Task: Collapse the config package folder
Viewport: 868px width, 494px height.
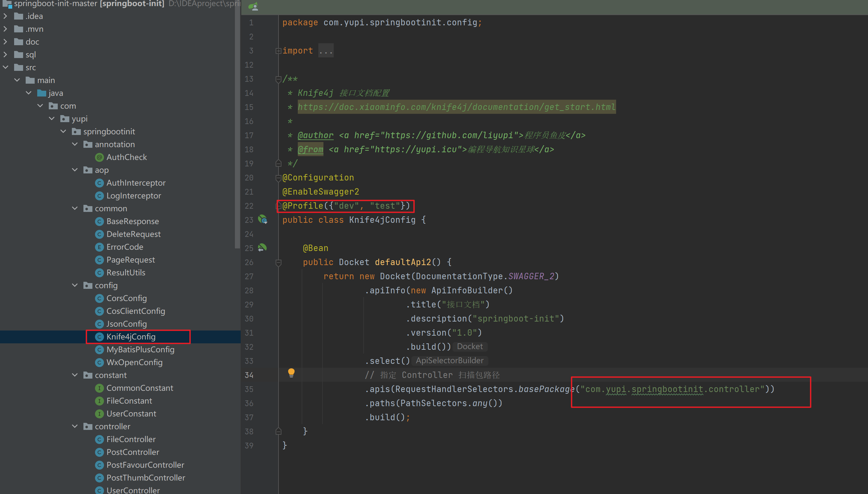Action: (x=75, y=285)
